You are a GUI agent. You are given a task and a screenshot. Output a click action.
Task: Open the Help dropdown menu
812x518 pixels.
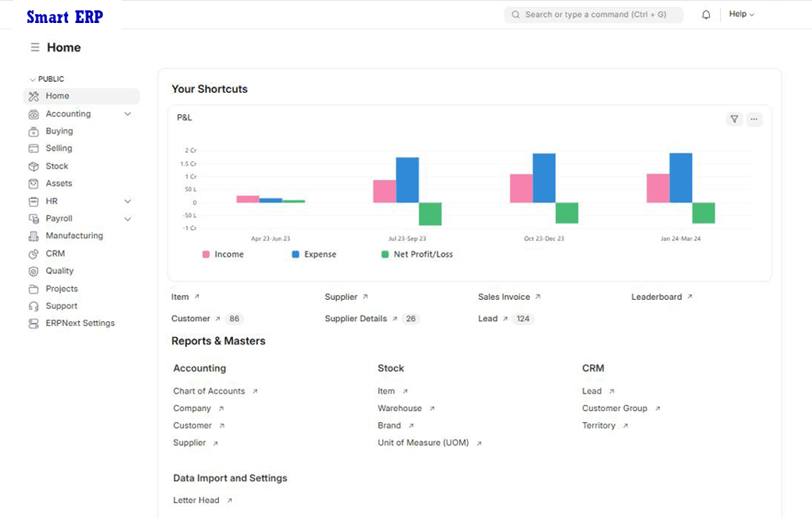pos(741,14)
